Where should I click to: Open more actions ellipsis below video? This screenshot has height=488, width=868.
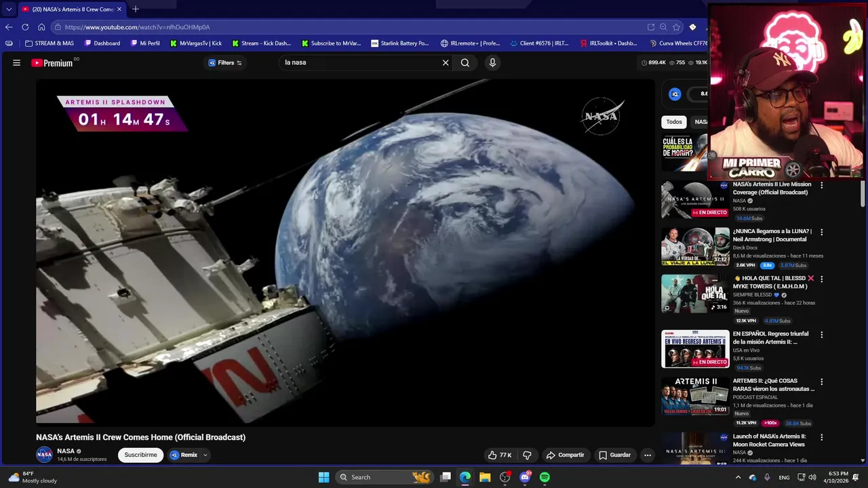click(648, 455)
